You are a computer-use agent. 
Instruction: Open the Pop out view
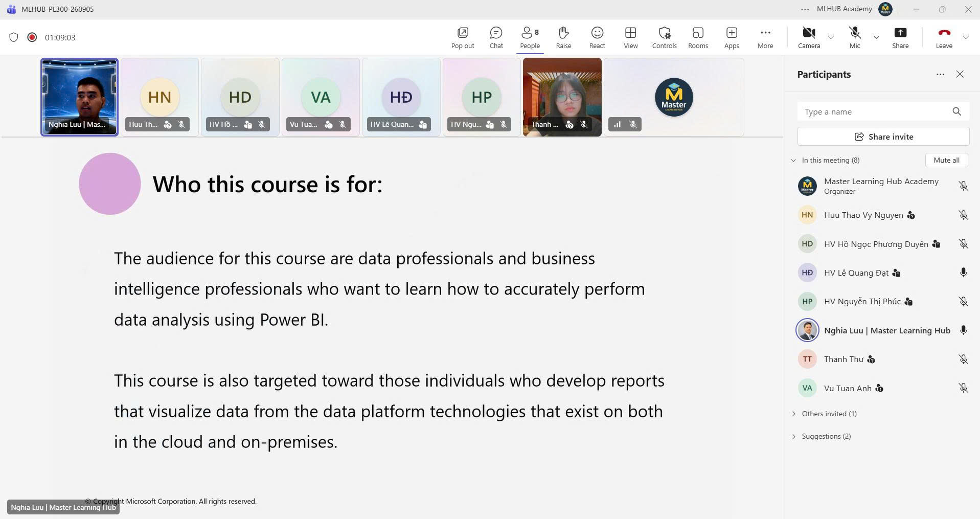click(x=463, y=38)
